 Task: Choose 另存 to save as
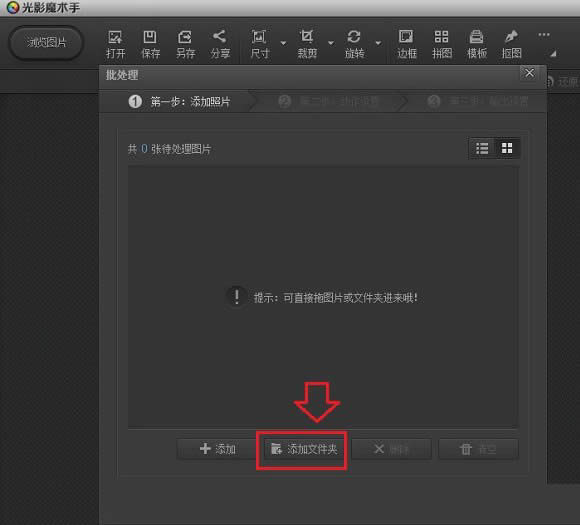point(185,44)
